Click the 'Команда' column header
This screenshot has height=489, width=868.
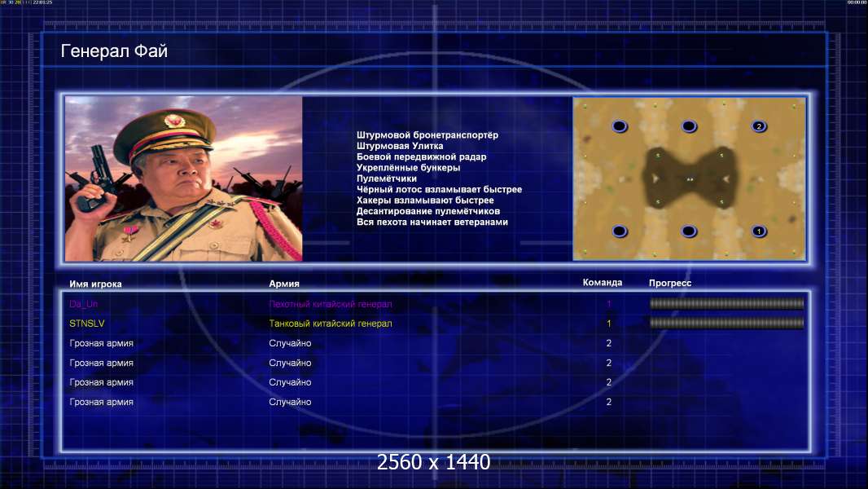603,283
